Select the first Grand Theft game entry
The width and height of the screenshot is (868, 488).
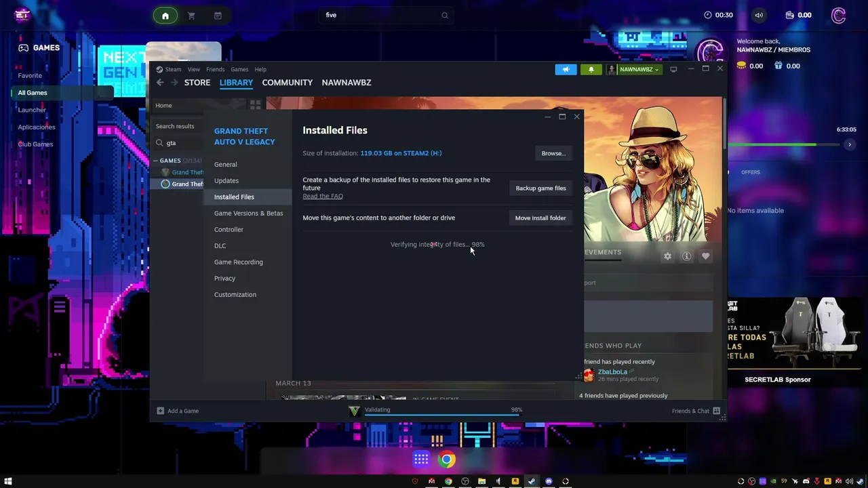click(x=183, y=172)
